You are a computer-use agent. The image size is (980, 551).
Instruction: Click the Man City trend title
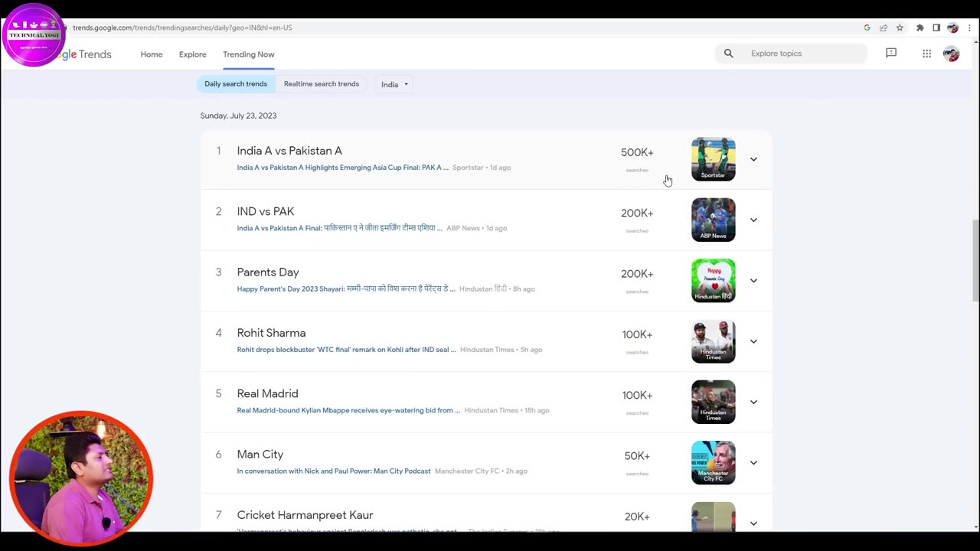click(260, 455)
